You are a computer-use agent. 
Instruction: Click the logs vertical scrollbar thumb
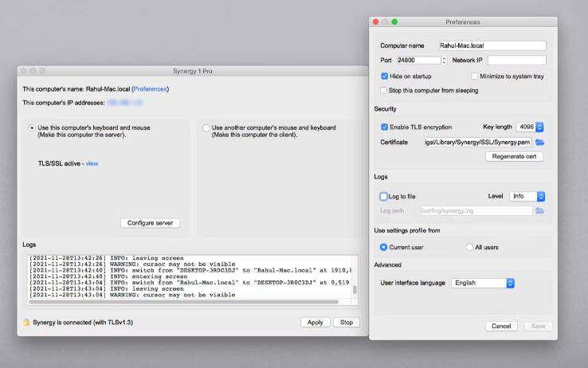point(355,290)
